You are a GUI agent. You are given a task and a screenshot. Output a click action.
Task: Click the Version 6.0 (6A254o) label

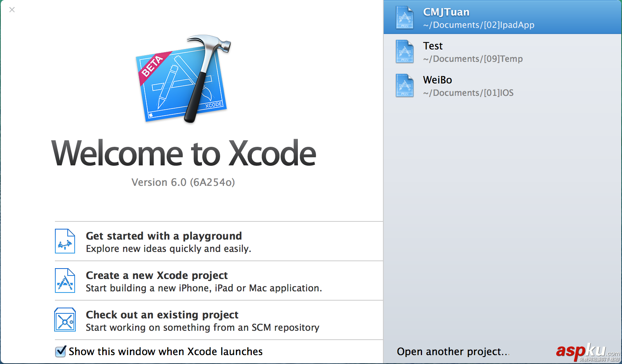[183, 182]
